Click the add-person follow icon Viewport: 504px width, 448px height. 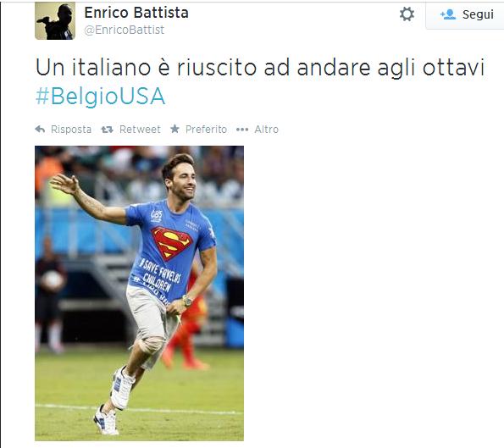point(448,14)
